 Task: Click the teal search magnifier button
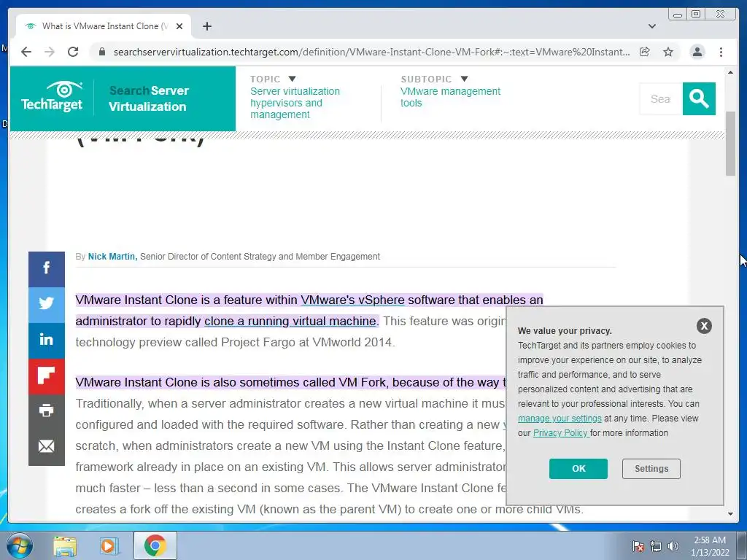698,98
